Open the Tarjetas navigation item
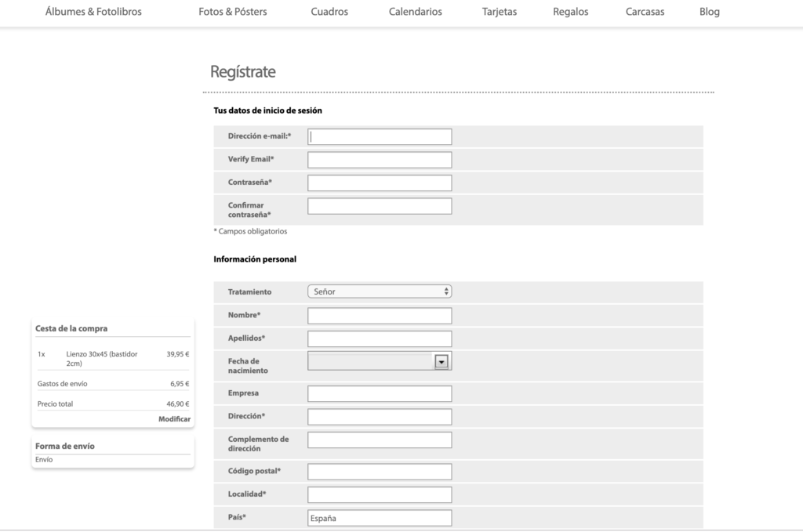Viewport: 803px width, 532px height. click(x=500, y=11)
